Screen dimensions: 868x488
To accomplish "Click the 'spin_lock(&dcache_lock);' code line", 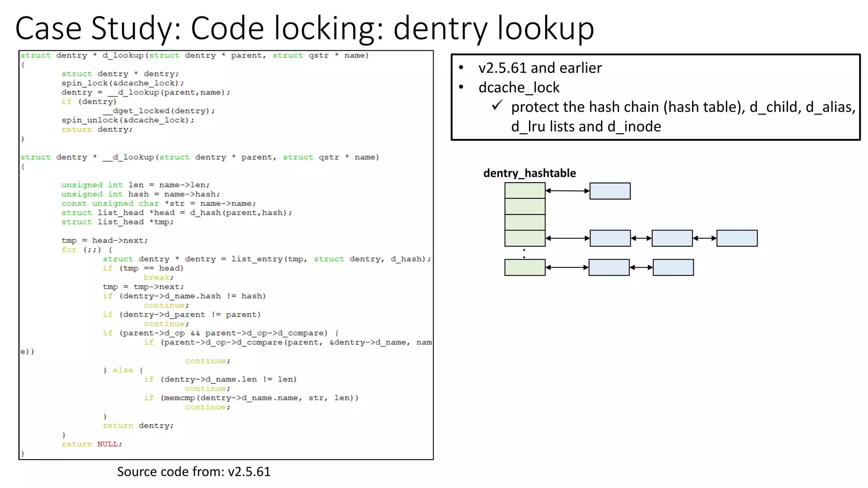I will pyautogui.click(x=122, y=83).
